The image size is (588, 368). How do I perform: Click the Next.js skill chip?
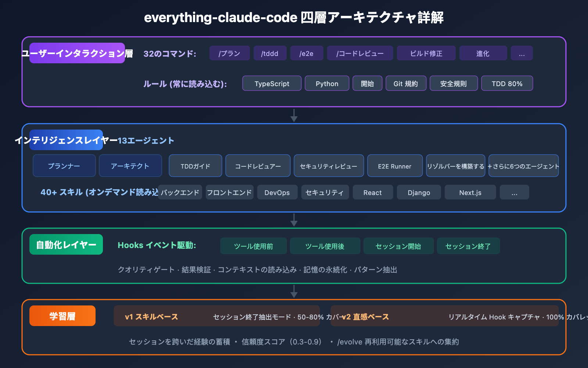[470, 192]
